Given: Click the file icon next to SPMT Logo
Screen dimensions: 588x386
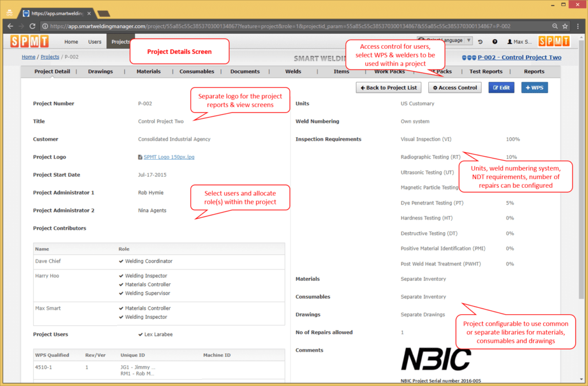Looking at the screenshot, I should point(140,157).
